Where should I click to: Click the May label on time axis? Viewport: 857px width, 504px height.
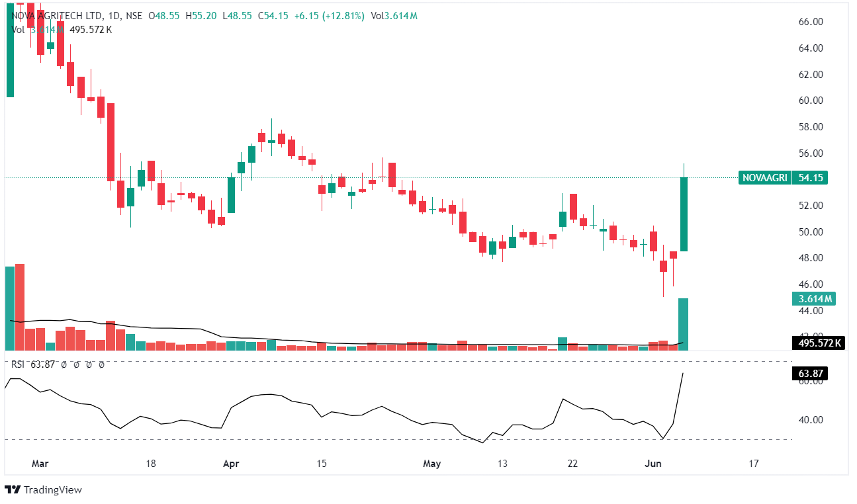tap(431, 464)
